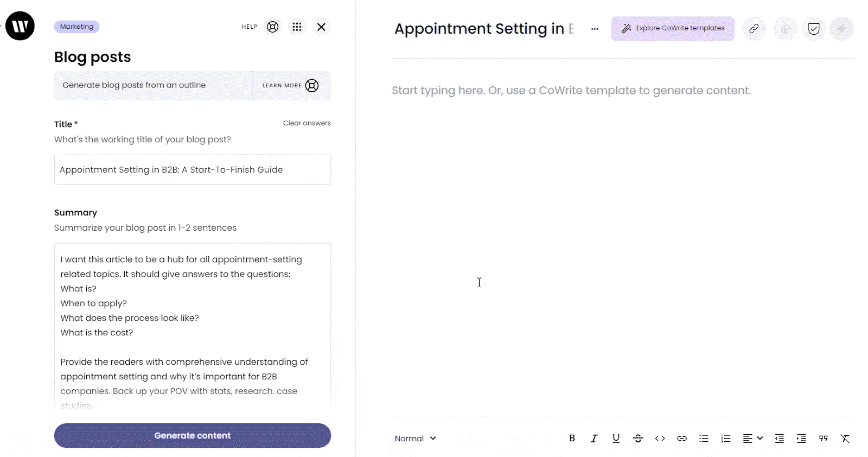Click the copy link icon
This screenshot has width=868, height=457.
754,29
